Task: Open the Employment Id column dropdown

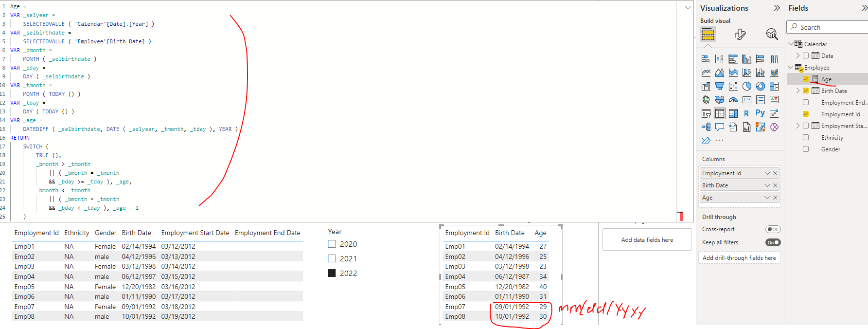Action: coord(767,173)
